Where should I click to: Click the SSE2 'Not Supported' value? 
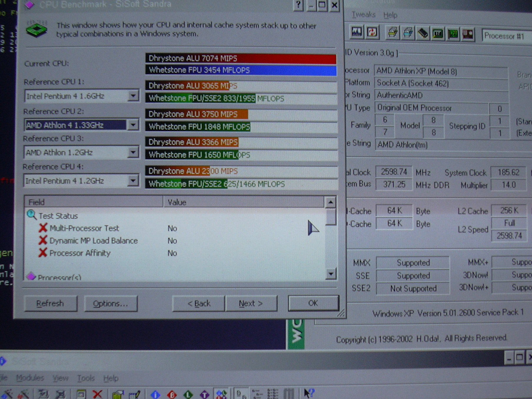413,288
